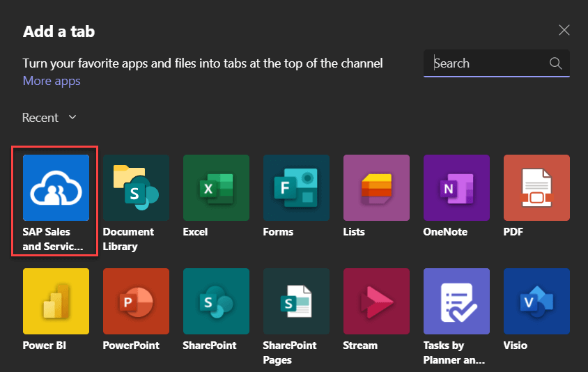Close the Add a tab dialog
588x372 pixels.
point(564,30)
